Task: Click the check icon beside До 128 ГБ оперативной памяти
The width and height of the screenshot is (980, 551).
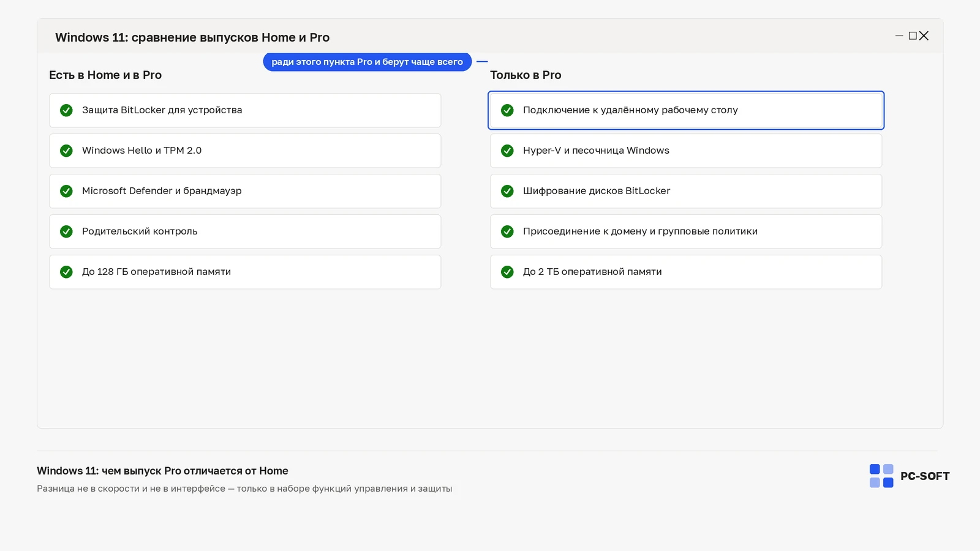Action: tap(66, 272)
